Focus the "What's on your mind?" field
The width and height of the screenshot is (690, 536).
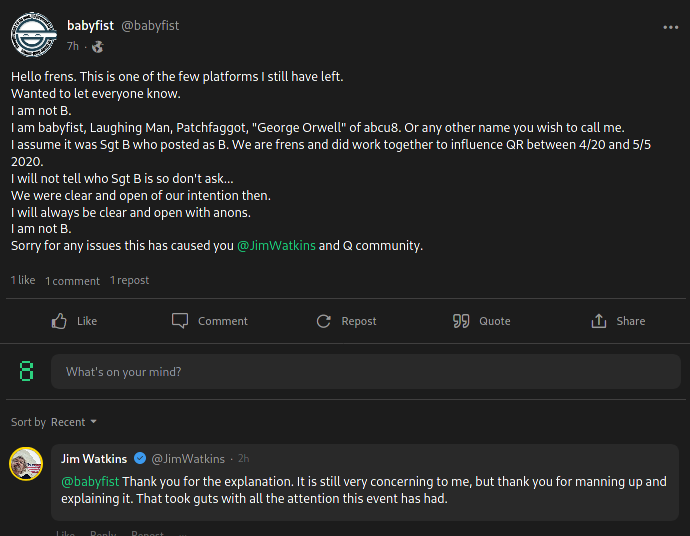pyautogui.click(x=366, y=371)
